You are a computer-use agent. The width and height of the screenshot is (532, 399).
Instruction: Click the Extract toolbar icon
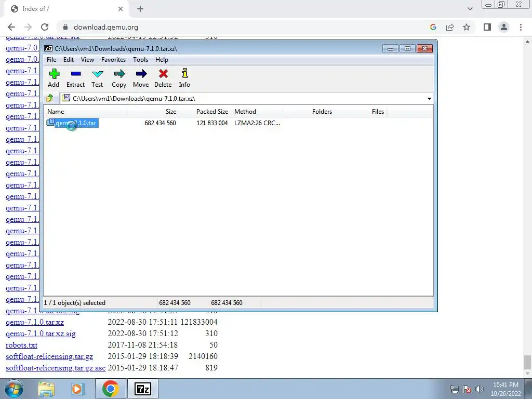(x=76, y=78)
